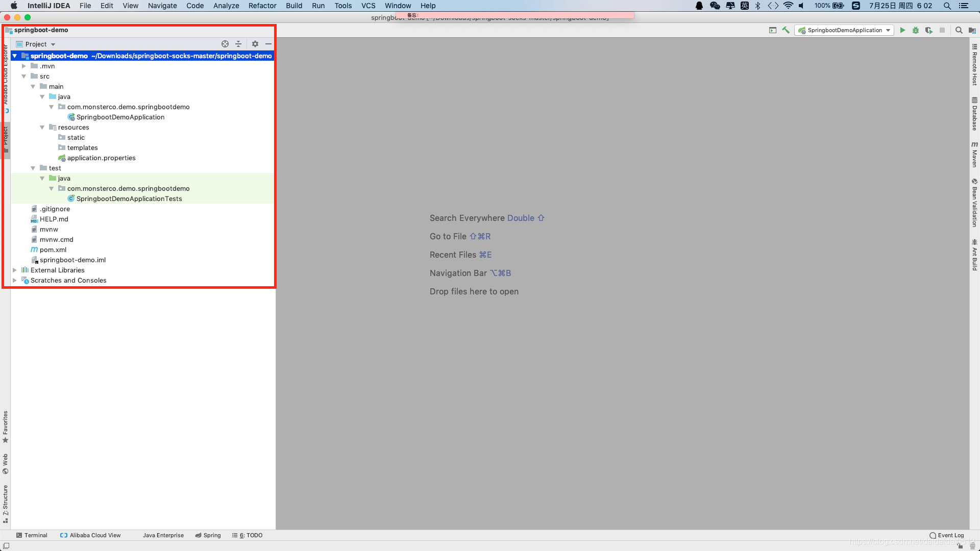
Task: Click the tool windows toggle icon bottom-left
Action: pyautogui.click(x=6, y=546)
